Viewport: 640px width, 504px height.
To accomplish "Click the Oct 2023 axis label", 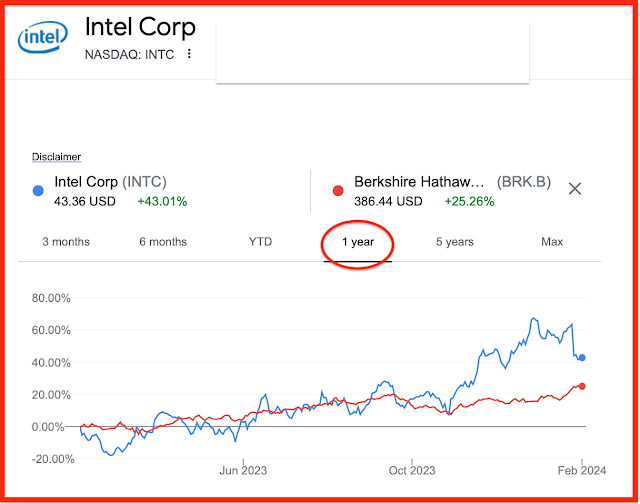I will 412,469.
